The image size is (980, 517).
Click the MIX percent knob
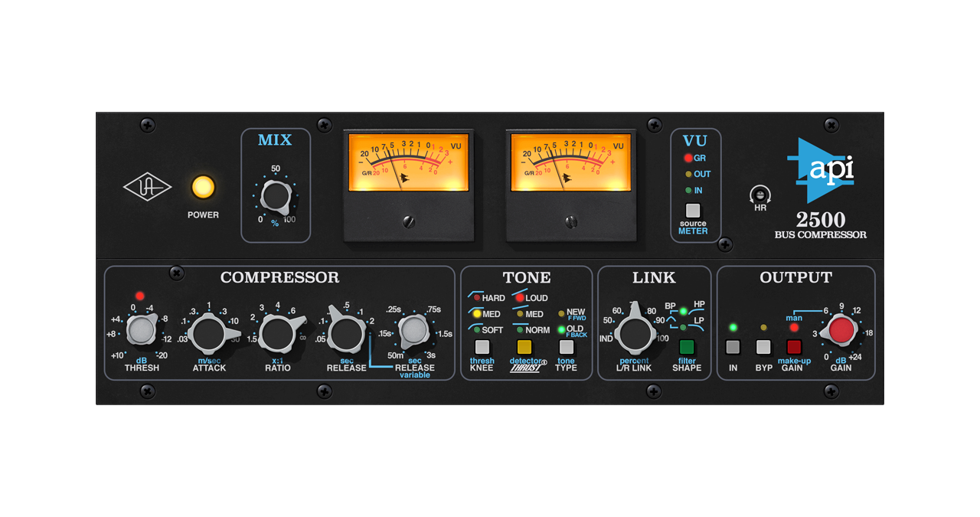pyautogui.click(x=275, y=197)
